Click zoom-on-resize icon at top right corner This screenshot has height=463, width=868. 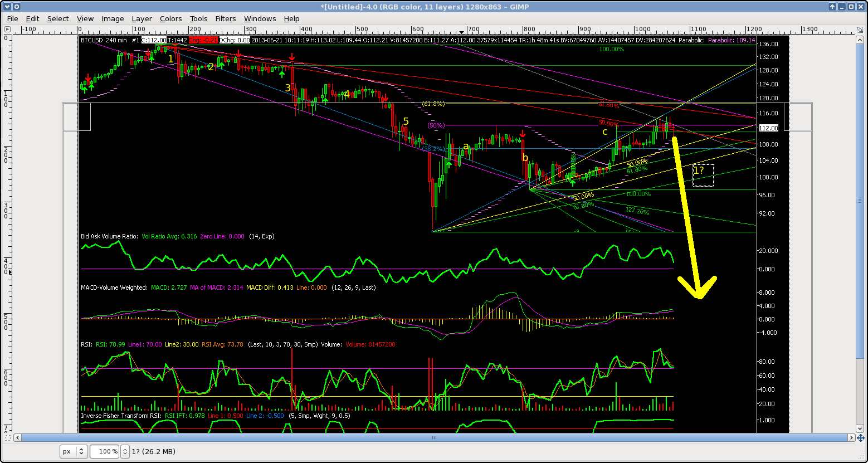click(860, 30)
